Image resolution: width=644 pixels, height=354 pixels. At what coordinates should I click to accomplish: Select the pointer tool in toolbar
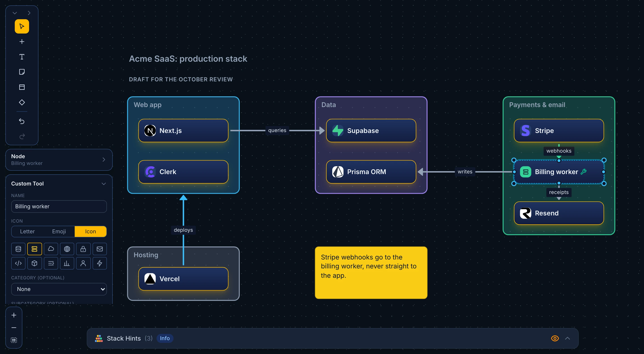(22, 26)
